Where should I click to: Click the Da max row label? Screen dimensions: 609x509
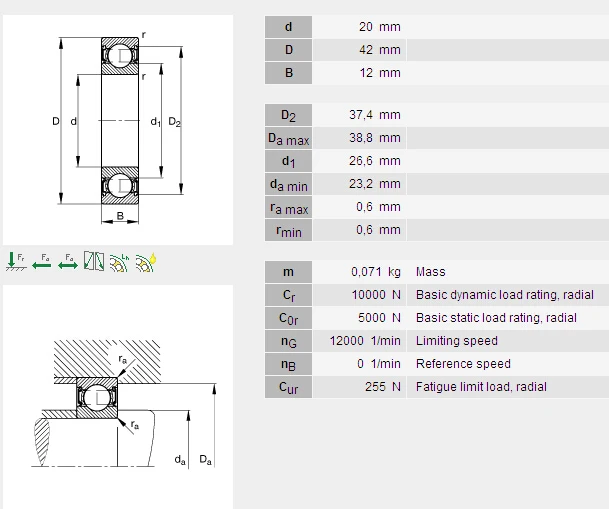(288, 138)
